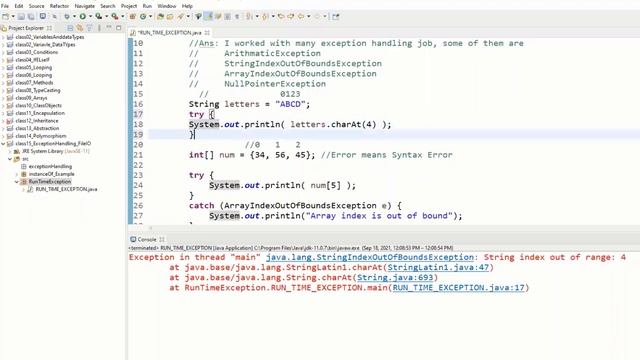Click the Pin Editor icon
640x360 pixels.
pos(336,16)
